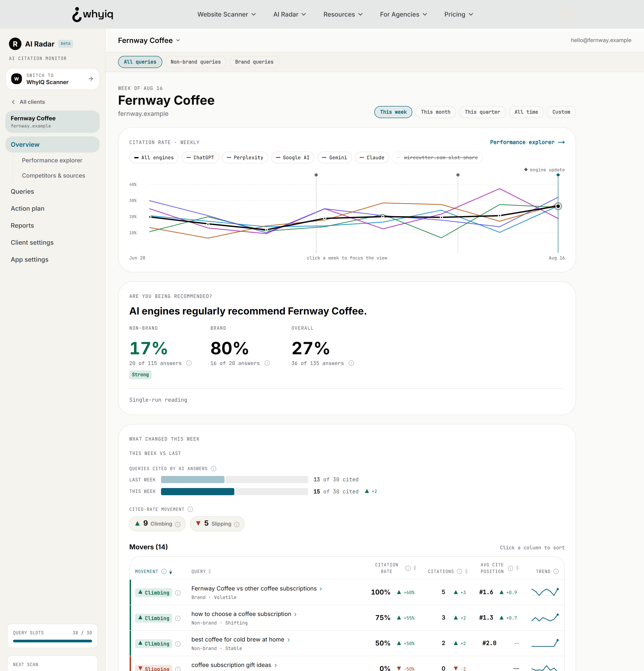This screenshot has width=644, height=671.
Task: Click the info icon next to 20 of 115 answers
Action: click(x=189, y=363)
